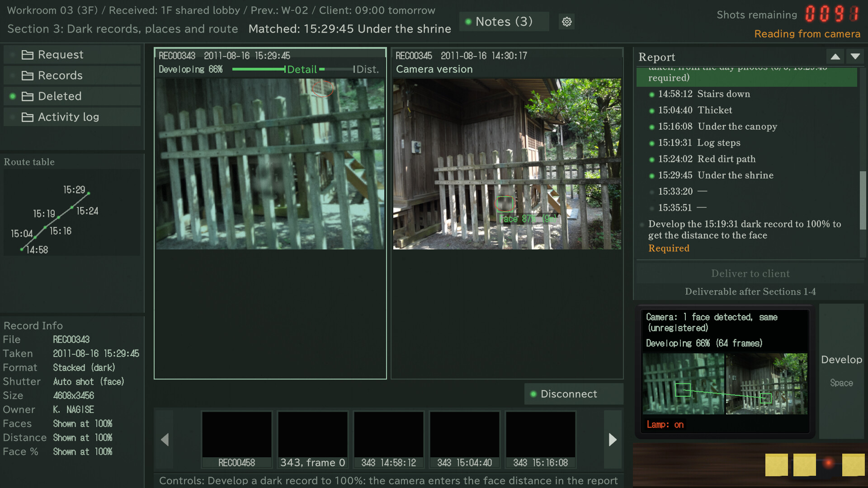Select the 343 15:16:08 thumbnail
868x488 pixels.
(x=541, y=439)
